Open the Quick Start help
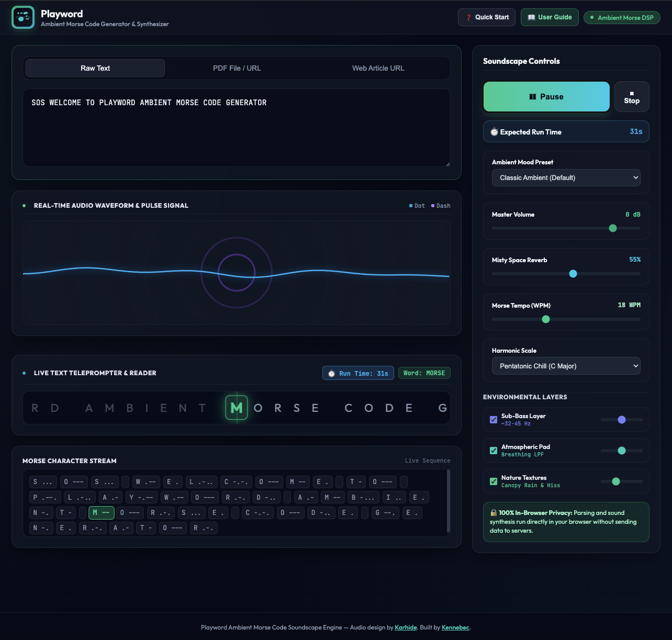 (487, 17)
